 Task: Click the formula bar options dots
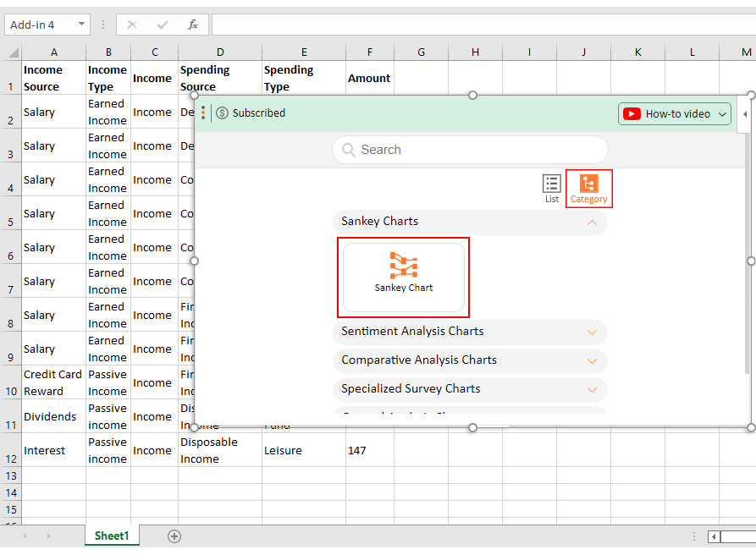(102, 25)
